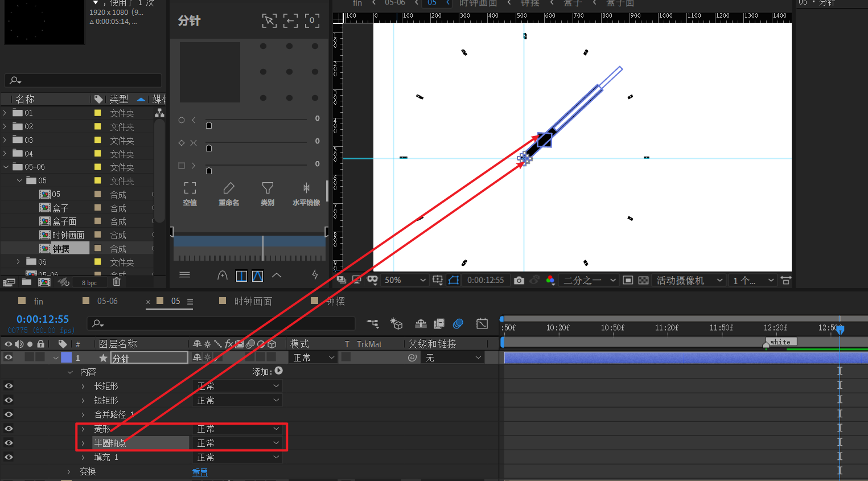868x481 pixels.
Task: Click the timeline layer search field
Action: (221, 323)
